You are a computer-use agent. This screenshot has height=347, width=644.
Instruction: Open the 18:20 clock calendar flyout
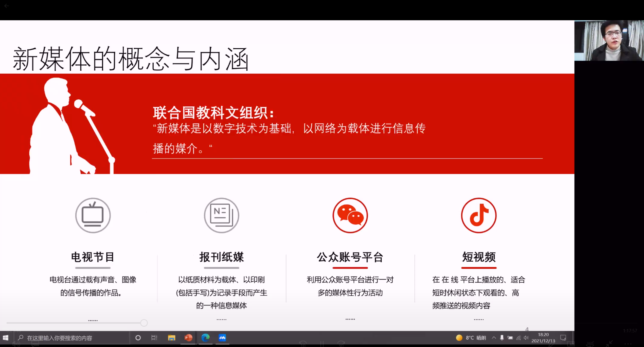[543, 338]
